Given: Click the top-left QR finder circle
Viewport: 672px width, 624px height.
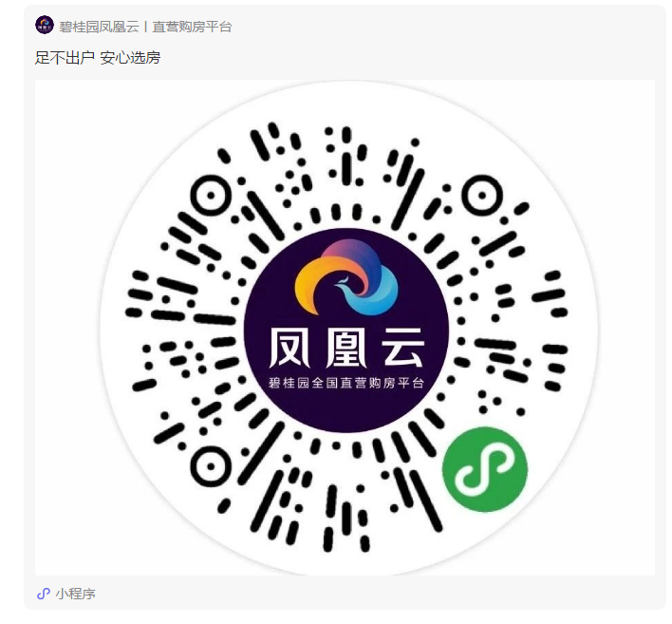Looking at the screenshot, I should (211, 196).
